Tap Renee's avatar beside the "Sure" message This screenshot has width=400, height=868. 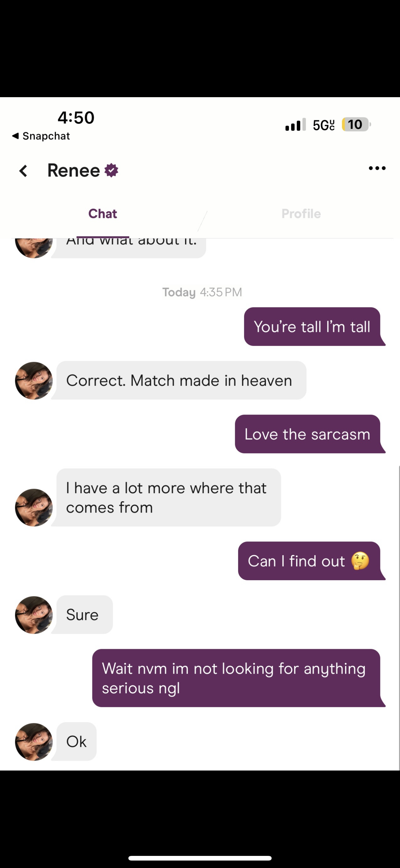click(34, 615)
